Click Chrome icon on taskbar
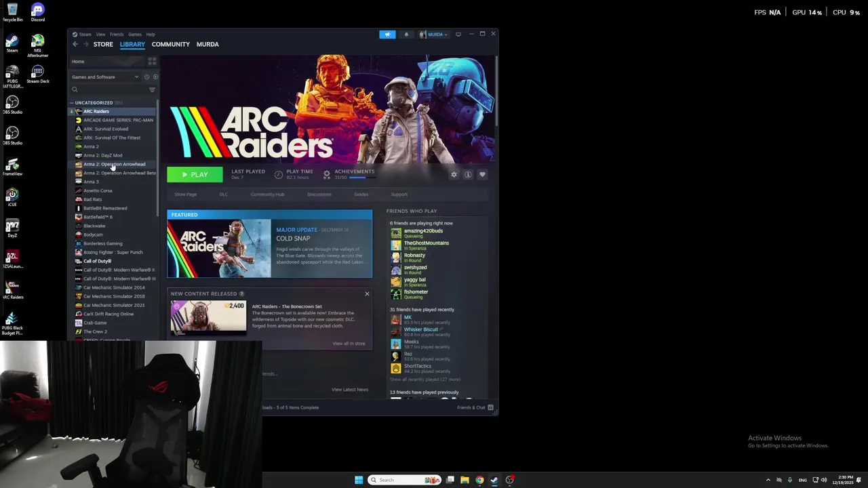 click(479, 480)
